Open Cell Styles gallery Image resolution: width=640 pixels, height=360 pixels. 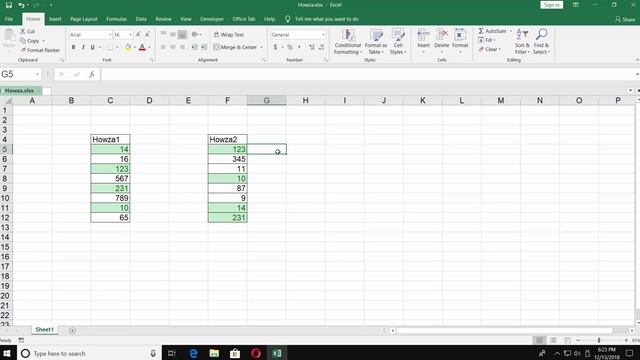[398, 42]
